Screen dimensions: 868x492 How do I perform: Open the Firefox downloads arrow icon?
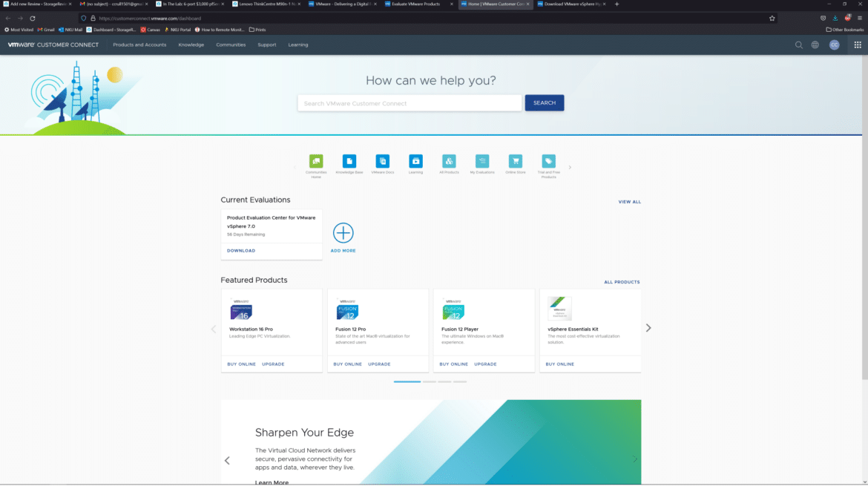pyautogui.click(x=835, y=19)
